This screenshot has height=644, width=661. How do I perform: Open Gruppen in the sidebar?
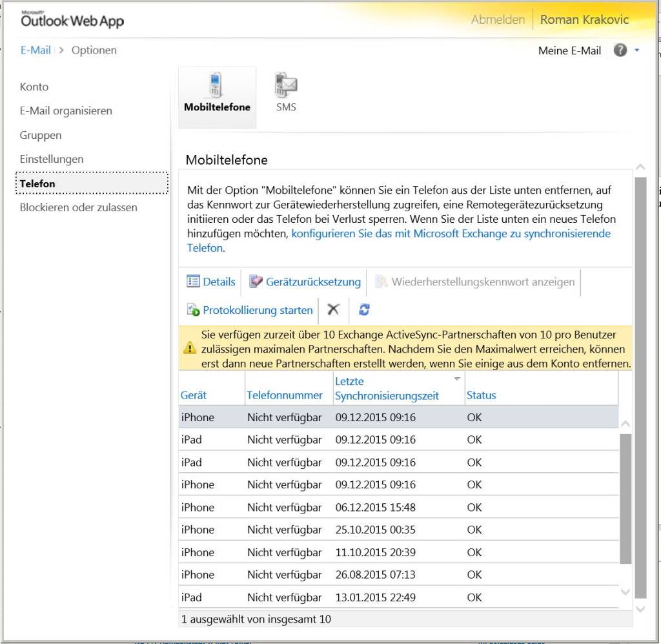click(x=41, y=136)
